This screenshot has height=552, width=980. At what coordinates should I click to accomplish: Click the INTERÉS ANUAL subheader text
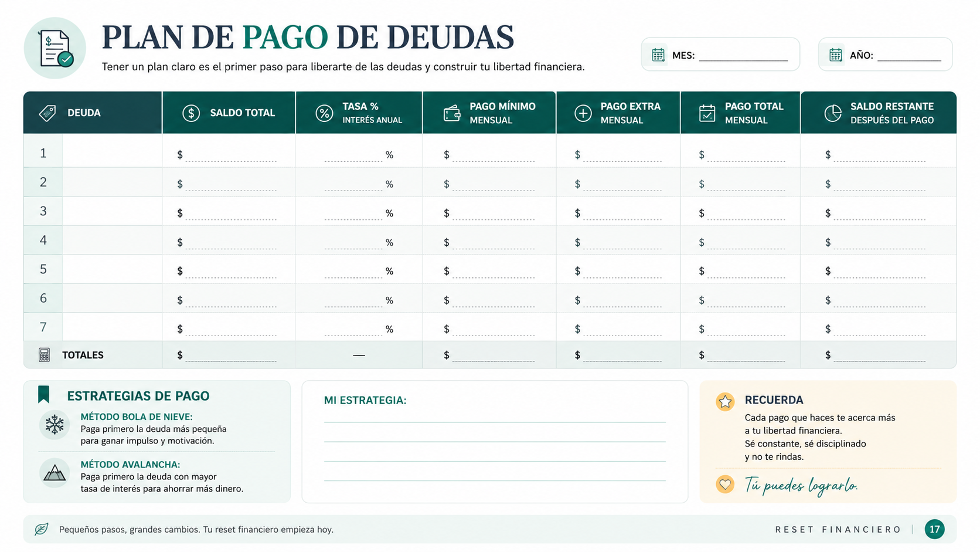pos(372,120)
